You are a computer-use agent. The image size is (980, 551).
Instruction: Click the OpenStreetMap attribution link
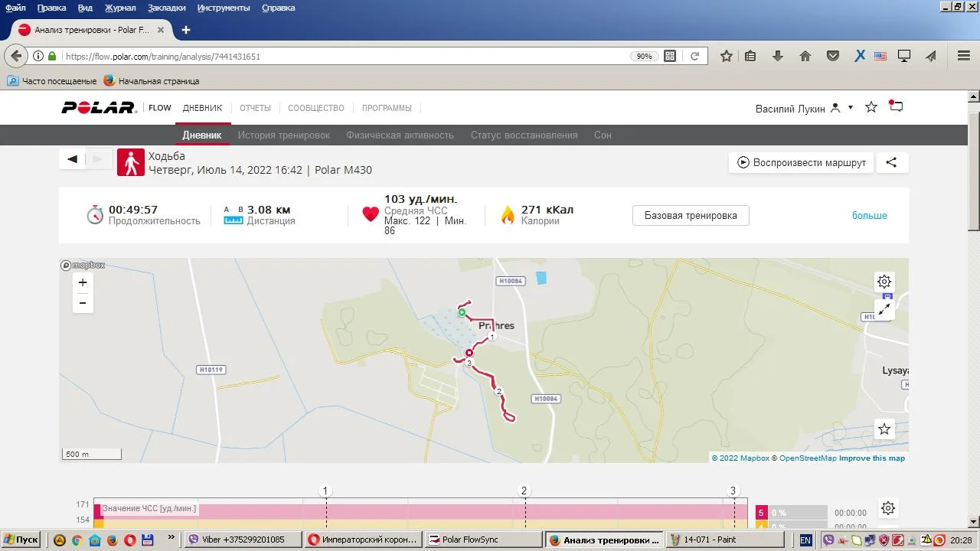coord(808,458)
